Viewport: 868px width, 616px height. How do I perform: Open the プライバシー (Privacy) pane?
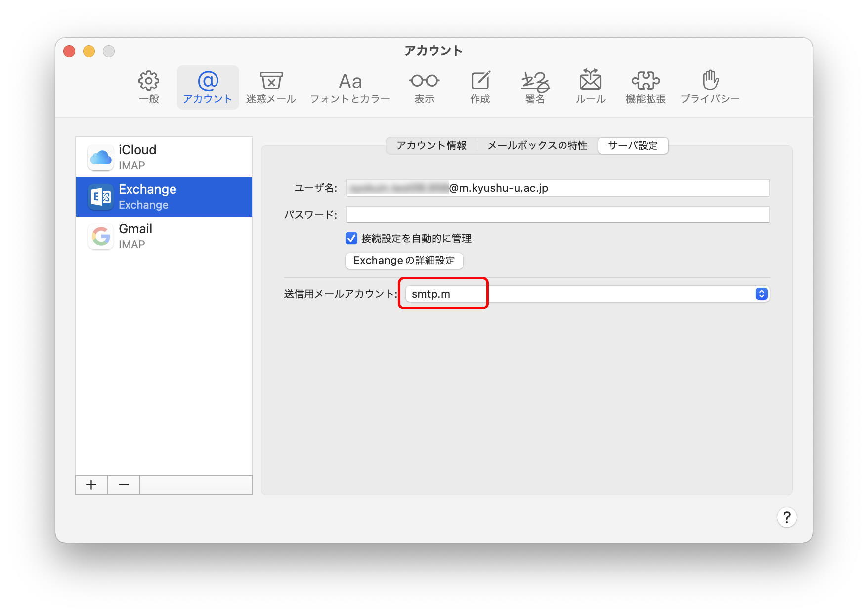711,88
